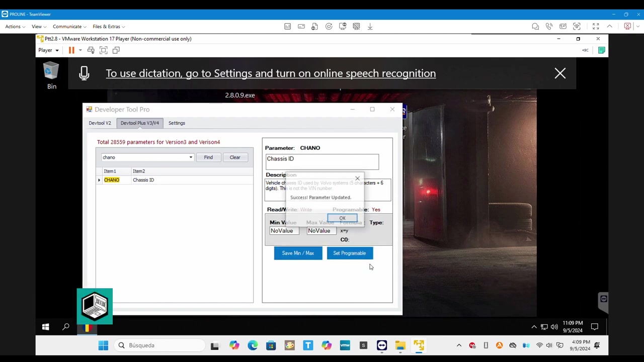Image resolution: width=644 pixels, height=362 pixels.
Task: Open the online speech recognition settings link
Action: (x=271, y=73)
